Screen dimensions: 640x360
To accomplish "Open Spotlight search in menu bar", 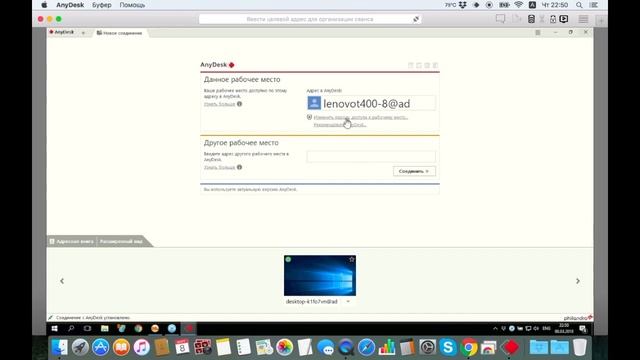I will click(579, 5).
